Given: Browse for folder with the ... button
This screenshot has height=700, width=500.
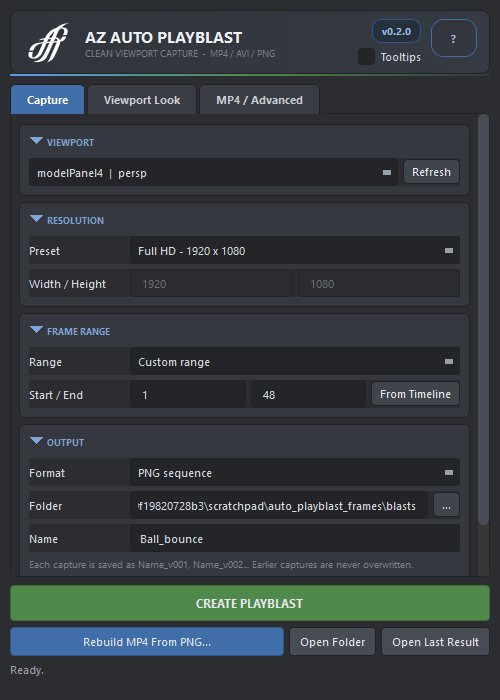Looking at the screenshot, I should pos(446,505).
